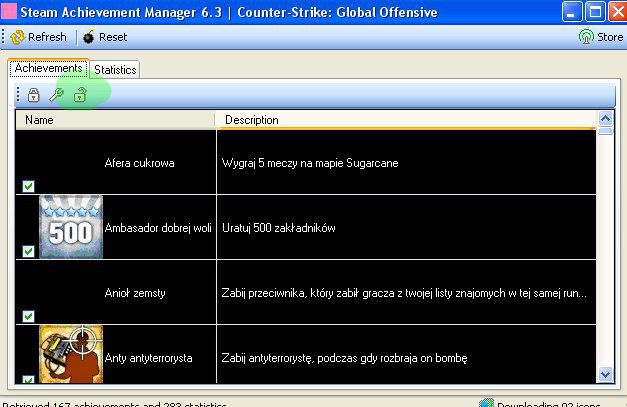Image resolution: width=627 pixels, height=407 pixels.
Task: Uncheck the Afera cukrowa achievement
Action: (28, 186)
